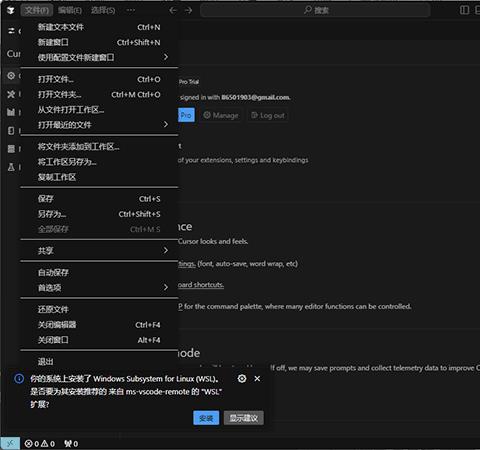Select the flask icon in settings sidebar
Viewport: 480px width, 450px height.
[11, 167]
